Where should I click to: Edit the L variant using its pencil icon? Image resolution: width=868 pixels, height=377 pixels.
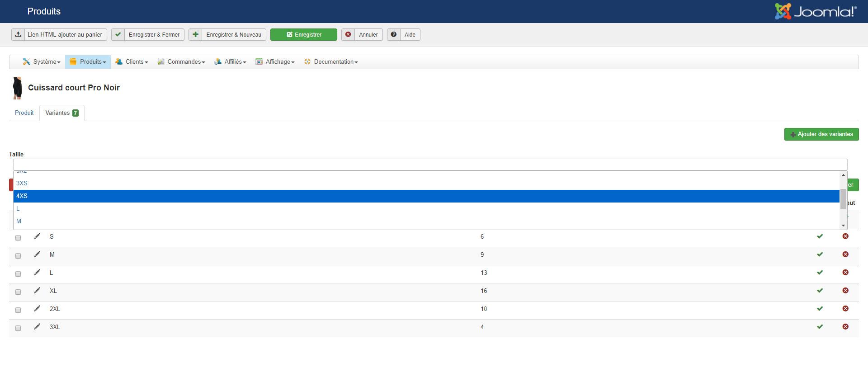pyautogui.click(x=37, y=272)
